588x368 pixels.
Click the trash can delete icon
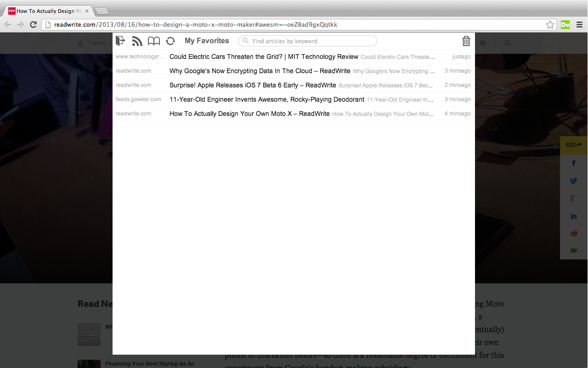[466, 41]
